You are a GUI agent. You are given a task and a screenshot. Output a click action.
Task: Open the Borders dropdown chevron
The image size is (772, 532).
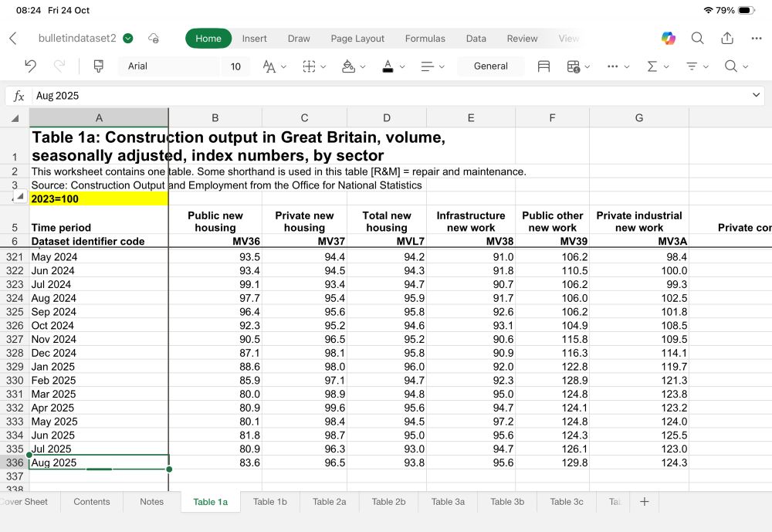pos(322,67)
